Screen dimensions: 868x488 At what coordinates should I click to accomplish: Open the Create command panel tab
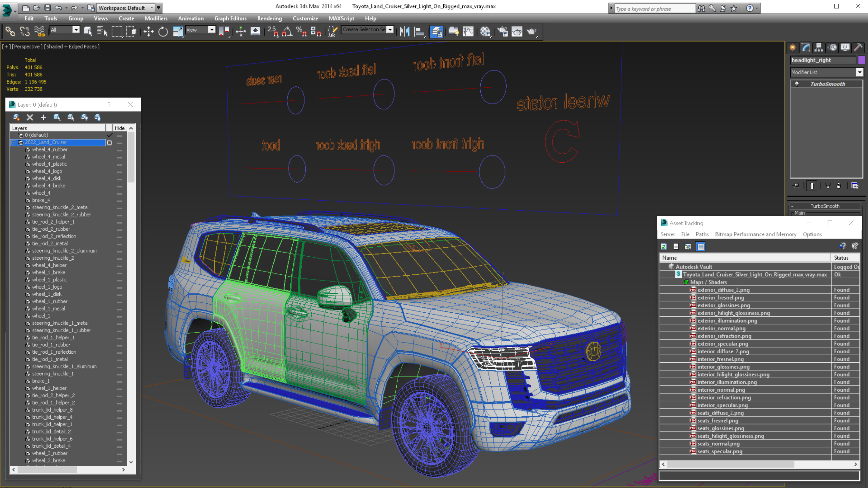793,48
